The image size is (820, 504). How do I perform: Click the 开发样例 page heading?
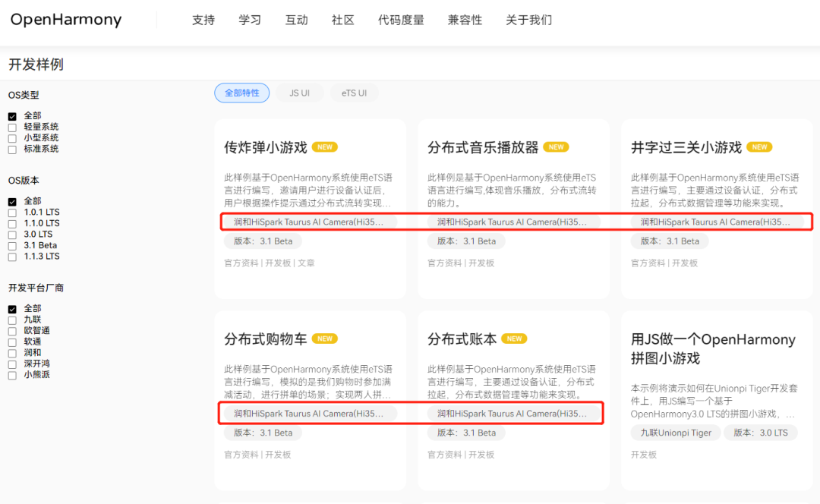coord(36,65)
